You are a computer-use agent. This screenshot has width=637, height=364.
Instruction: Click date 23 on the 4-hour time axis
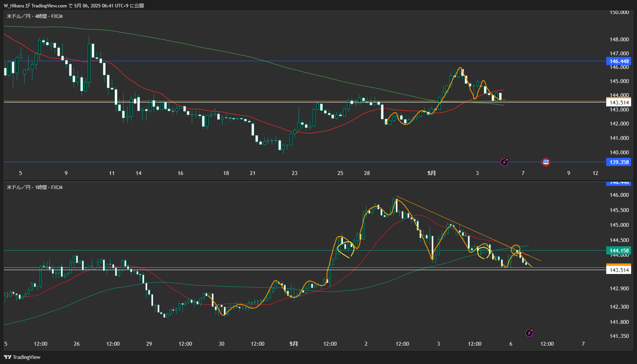(x=295, y=173)
